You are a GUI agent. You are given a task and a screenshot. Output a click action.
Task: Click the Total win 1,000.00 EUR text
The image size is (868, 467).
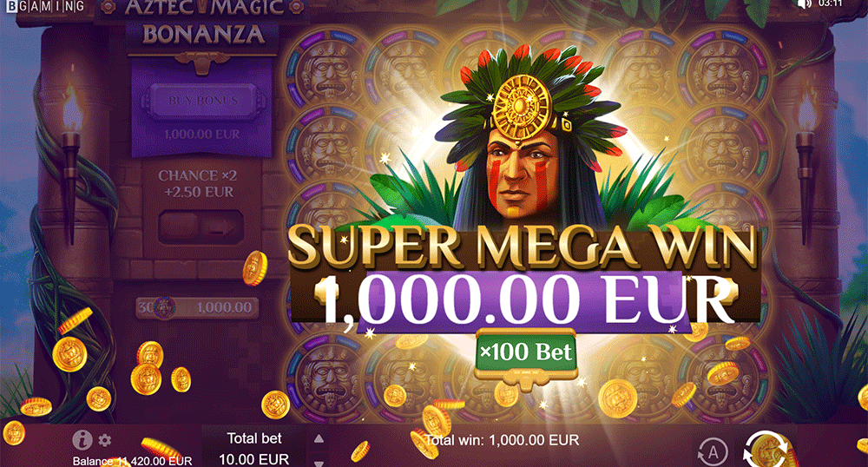pos(502,440)
